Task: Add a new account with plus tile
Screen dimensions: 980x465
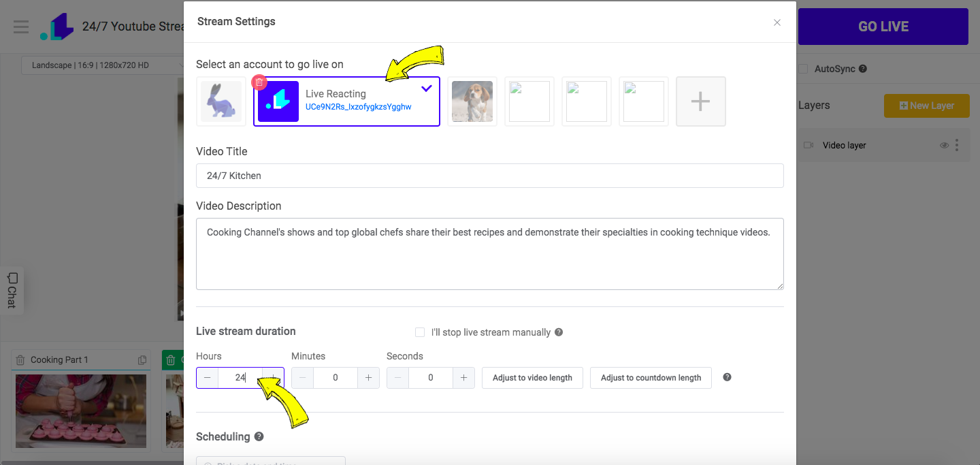Action: coord(701,101)
